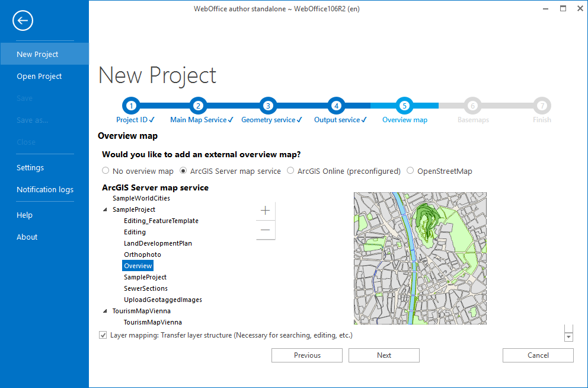This screenshot has height=388, width=588.
Task: Click the back arrow circle icon
Action: click(x=23, y=21)
